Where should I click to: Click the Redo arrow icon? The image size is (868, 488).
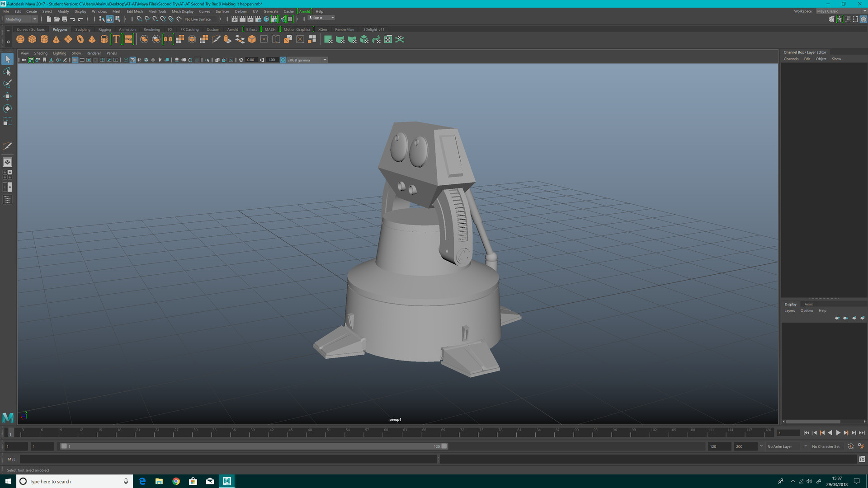pyautogui.click(x=80, y=19)
